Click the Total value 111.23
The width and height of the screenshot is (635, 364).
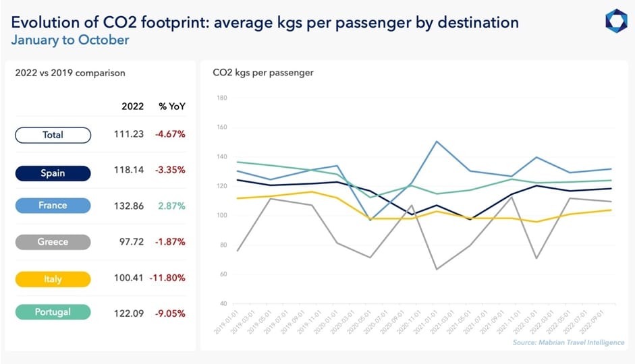click(x=129, y=134)
